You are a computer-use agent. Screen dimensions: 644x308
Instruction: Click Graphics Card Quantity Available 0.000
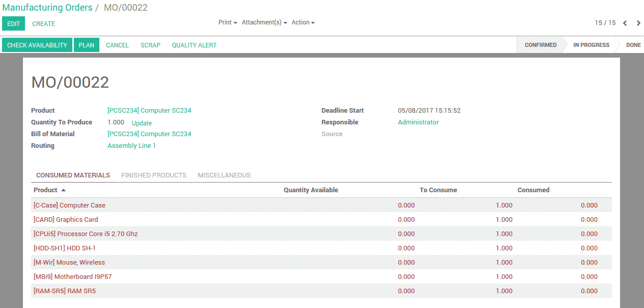pos(406,219)
